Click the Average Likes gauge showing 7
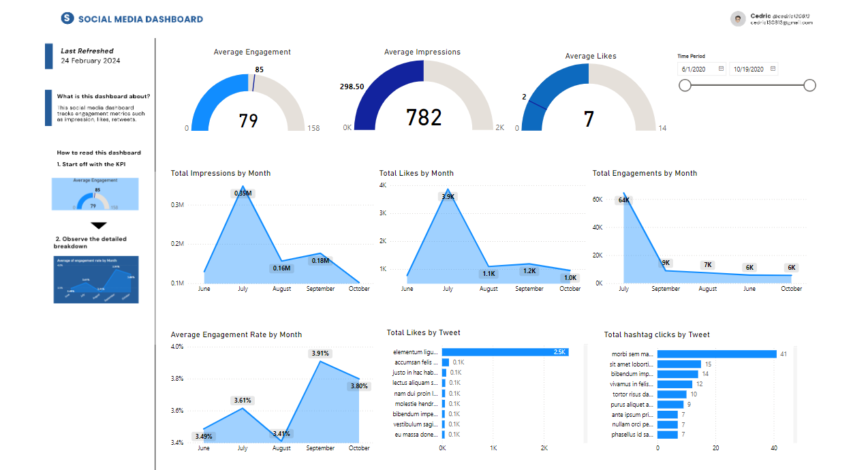The image size is (868, 470). coord(589,102)
